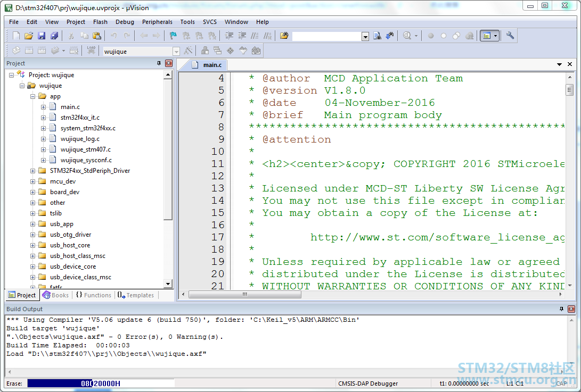The image size is (581, 392).
Task: Toggle enable/disable breakpoint hollow circle icon
Action: [444, 36]
